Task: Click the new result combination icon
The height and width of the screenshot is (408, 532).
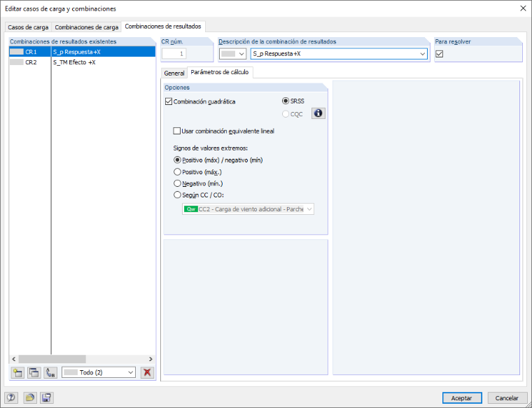Action: pyautogui.click(x=17, y=372)
